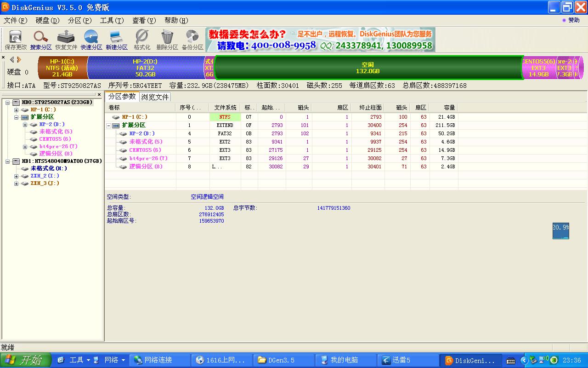Open the 帮助(H) menu
This screenshot has height=368, width=588.
(176, 20)
